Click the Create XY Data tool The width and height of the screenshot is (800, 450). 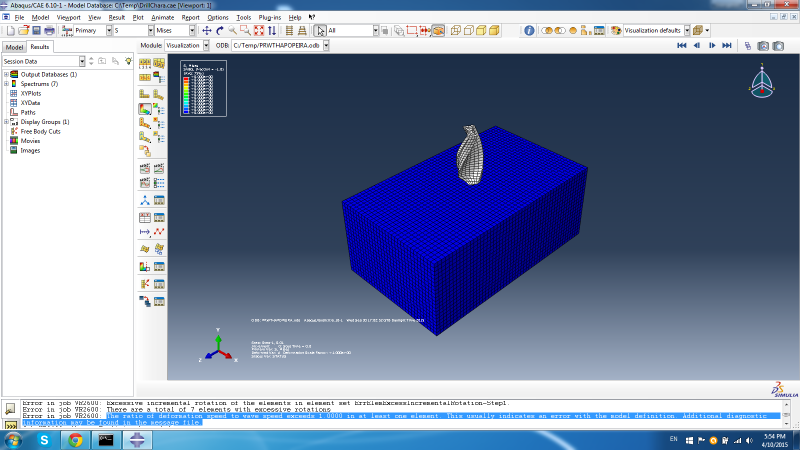pos(145,218)
